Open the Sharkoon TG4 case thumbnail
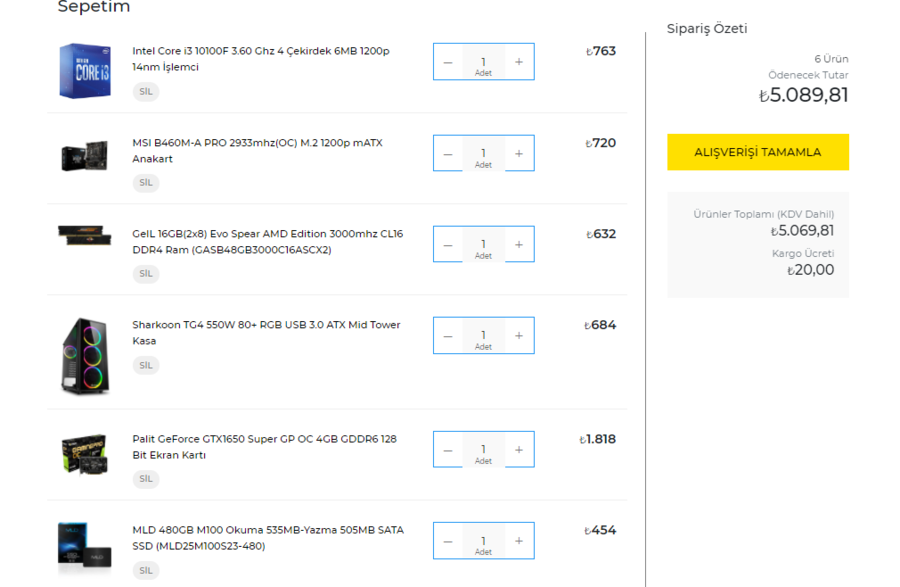Screen dimensions: 900x587 [x=85, y=355]
